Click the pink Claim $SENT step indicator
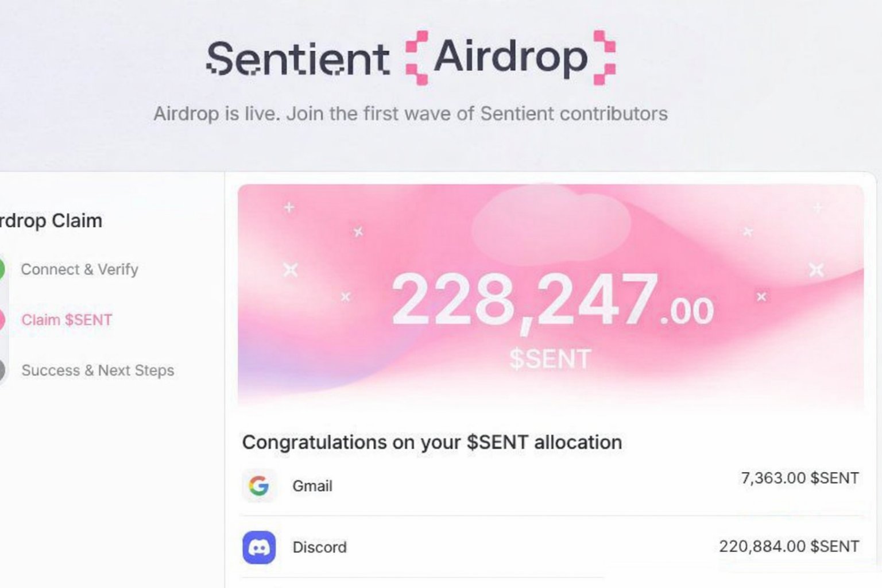Screen dimensions: 882x588 pyautogui.click(x=2, y=320)
